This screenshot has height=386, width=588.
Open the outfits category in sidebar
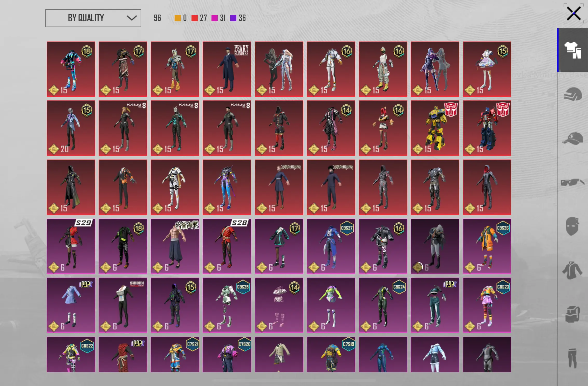tap(573, 50)
